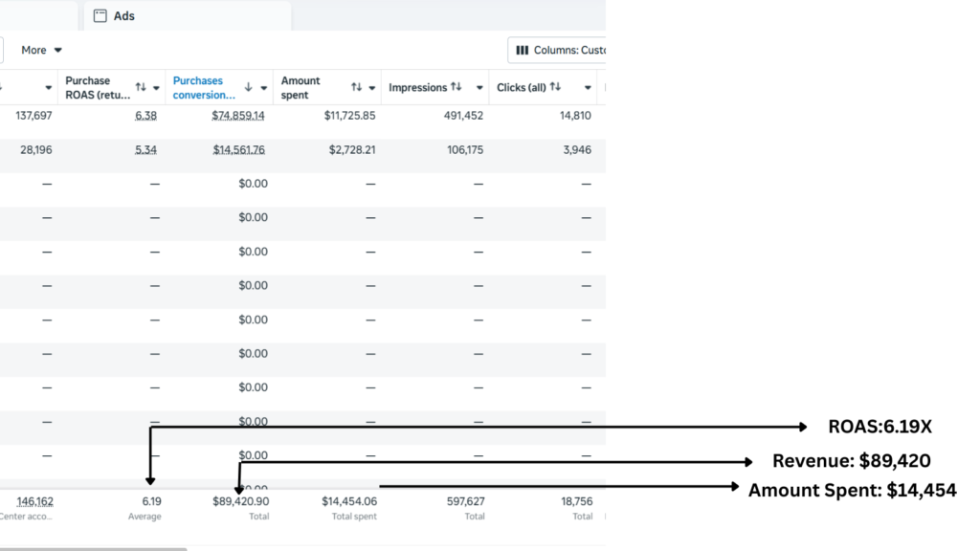This screenshot has width=980, height=551.
Task: Sort by Purchase ROAS using sort arrows
Action: (141, 87)
